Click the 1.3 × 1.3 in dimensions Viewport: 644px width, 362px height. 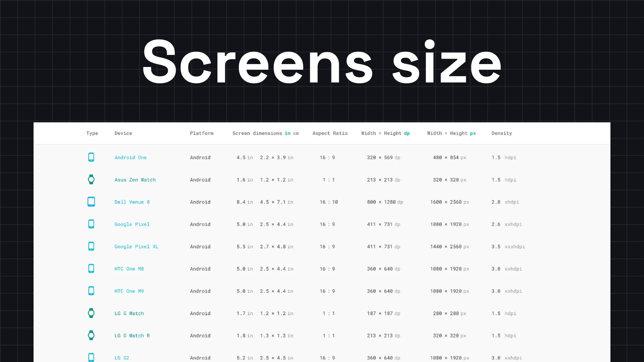276,336
